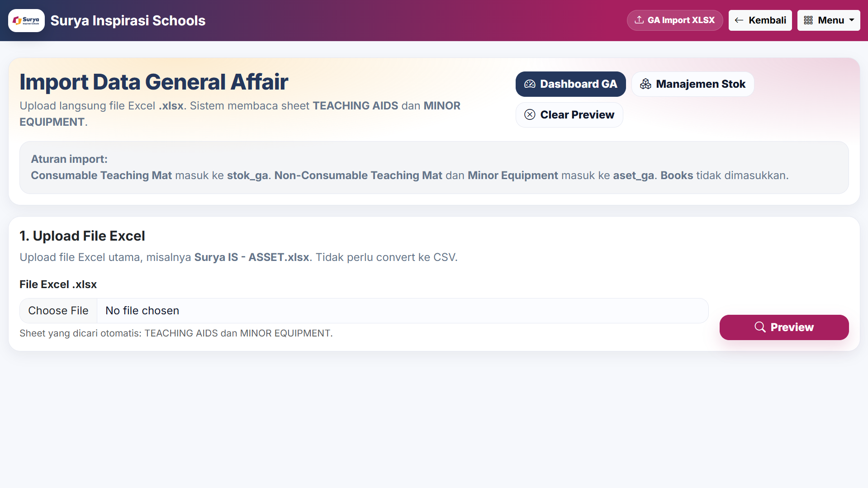868x488 pixels.
Task: Click the 'Aturan import:' text
Action: coord(69,159)
